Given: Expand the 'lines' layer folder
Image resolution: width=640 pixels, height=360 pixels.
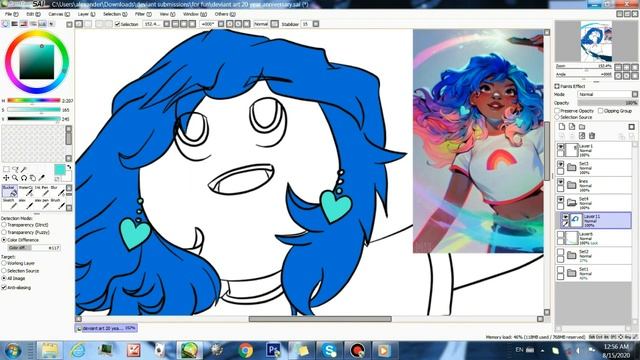Looking at the screenshot, I should point(571,185).
